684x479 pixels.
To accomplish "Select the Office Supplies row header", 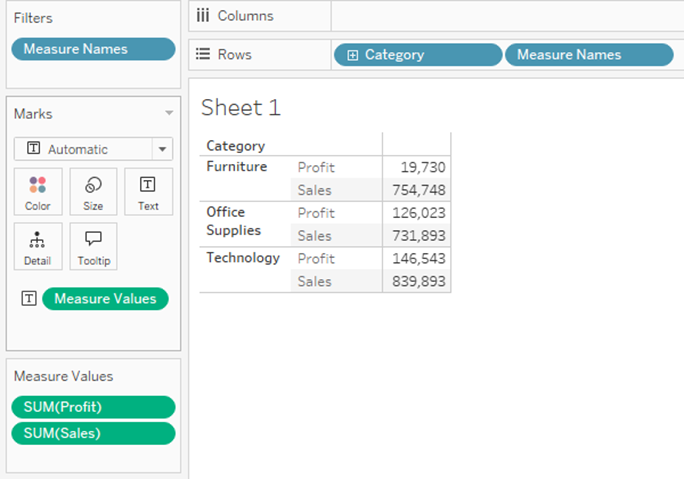I will (x=233, y=221).
